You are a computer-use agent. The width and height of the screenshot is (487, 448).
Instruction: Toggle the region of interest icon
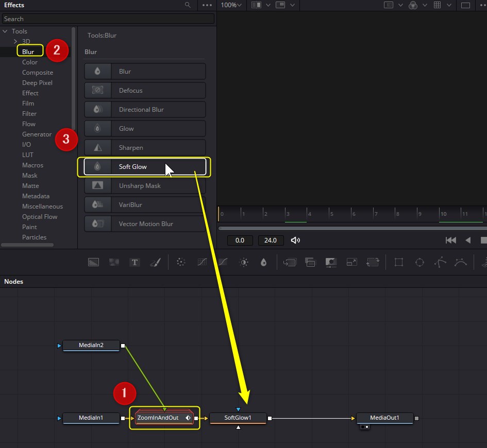click(x=389, y=5)
